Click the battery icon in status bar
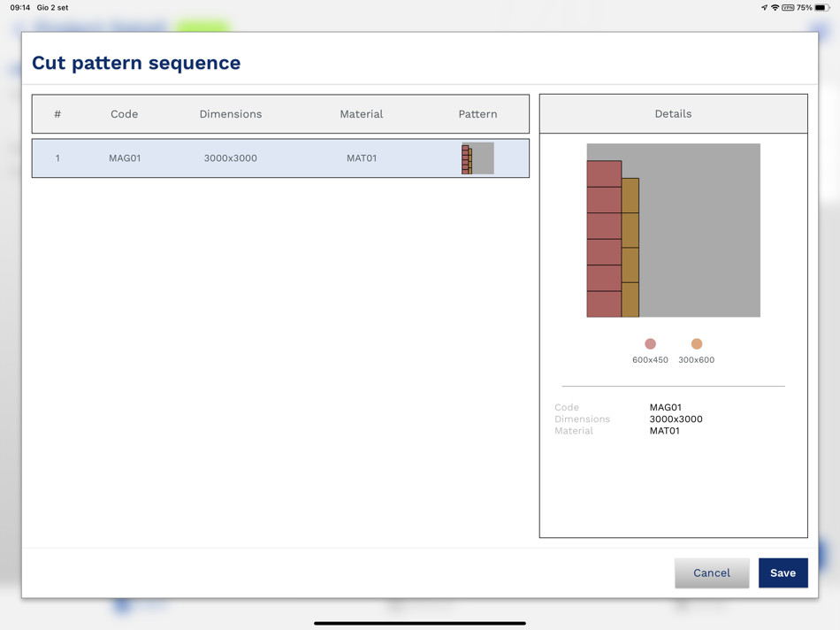 [822, 7]
